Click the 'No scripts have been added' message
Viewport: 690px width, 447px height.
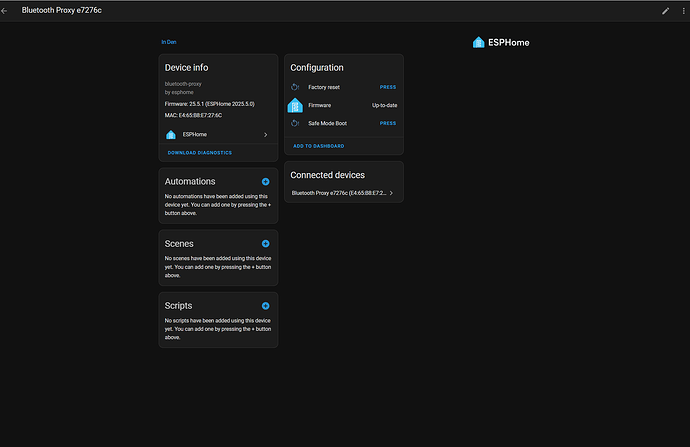pyautogui.click(x=218, y=329)
